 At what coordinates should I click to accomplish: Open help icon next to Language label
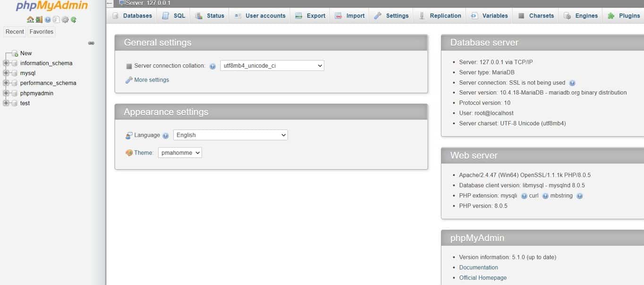[165, 136]
